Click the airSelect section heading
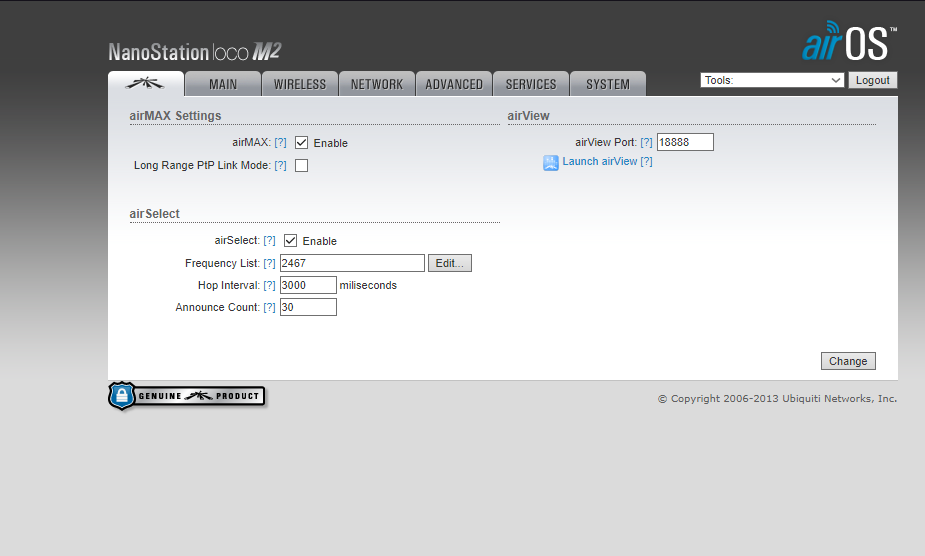This screenshot has height=556, width=925. tap(155, 214)
